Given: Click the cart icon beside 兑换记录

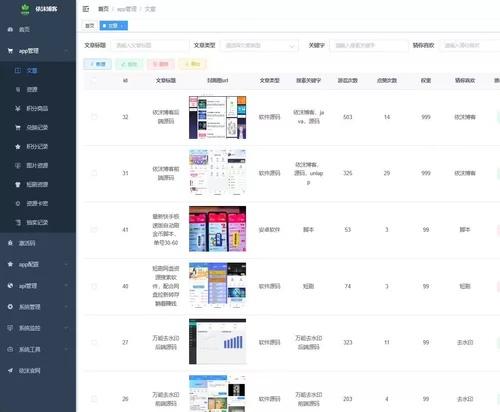Looking at the screenshot, I should [18, 127].
